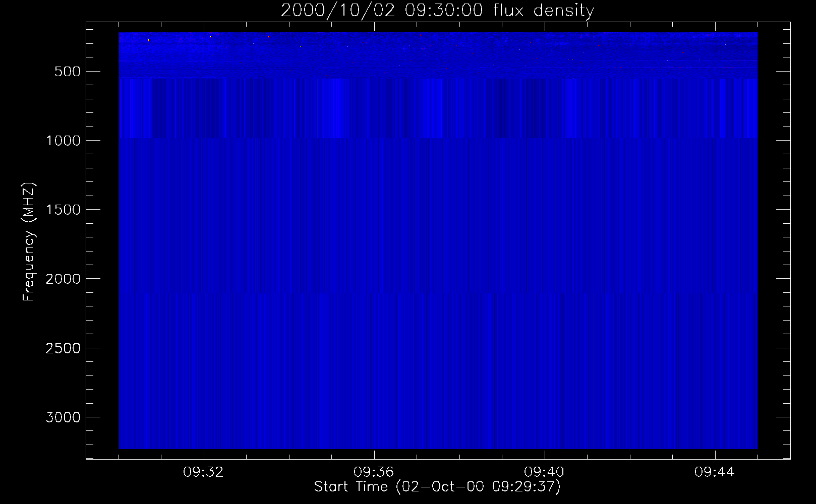Click the 09:32 time tick label
The image size is (816, 504).
coord(203,472)
